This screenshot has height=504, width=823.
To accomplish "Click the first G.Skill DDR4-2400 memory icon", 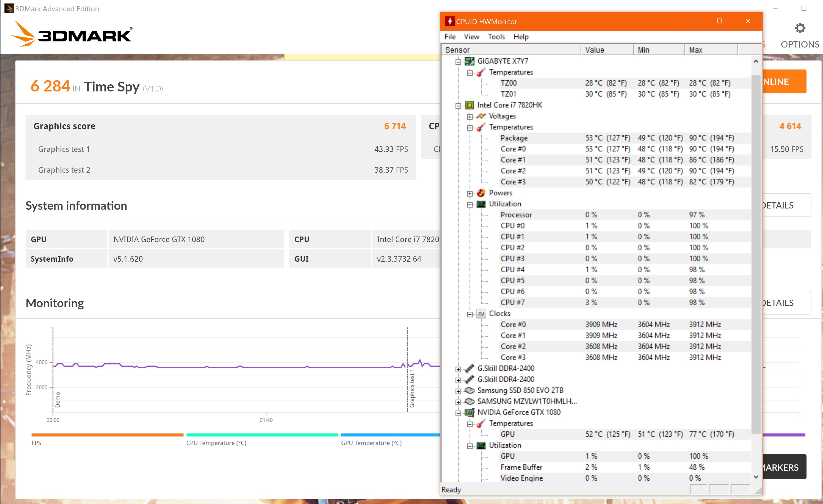I will point(469,368).
